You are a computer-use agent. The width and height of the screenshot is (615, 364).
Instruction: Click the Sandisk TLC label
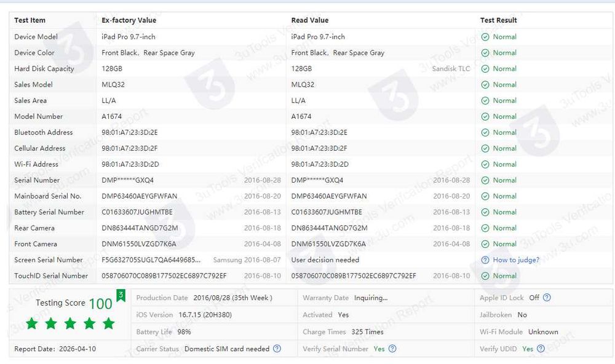(x=451, y=69)
